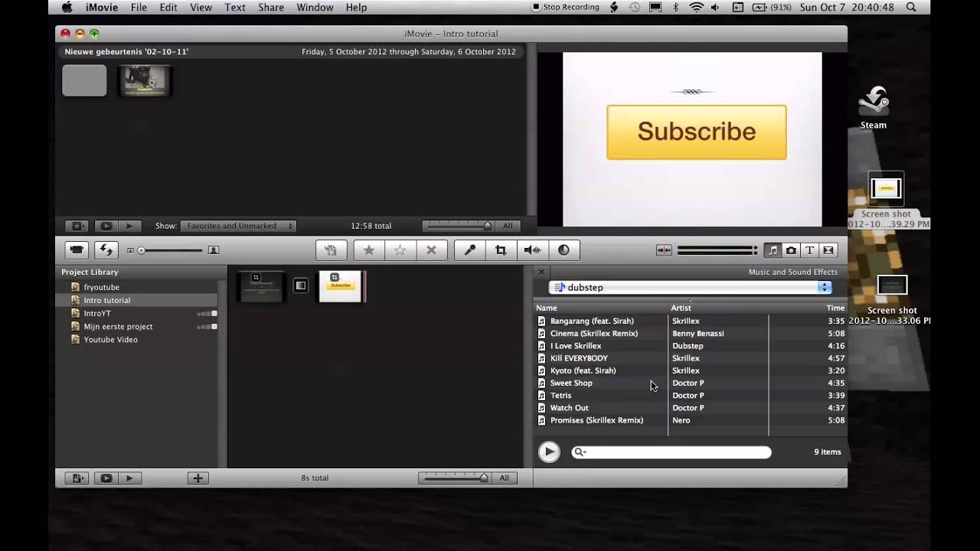
Task: Reject selection with the X button
Action: pyautogui.click(x=431, y=249)
